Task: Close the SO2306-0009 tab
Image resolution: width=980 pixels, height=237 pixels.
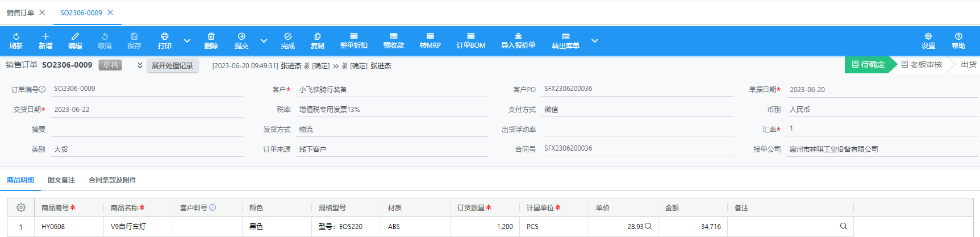Action: [110, 13]
